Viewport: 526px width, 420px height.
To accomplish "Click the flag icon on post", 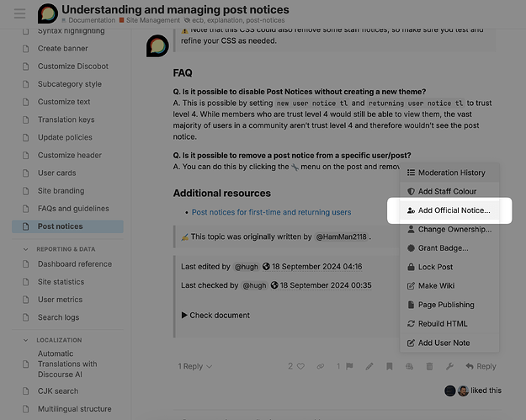I will click(349, 366).
